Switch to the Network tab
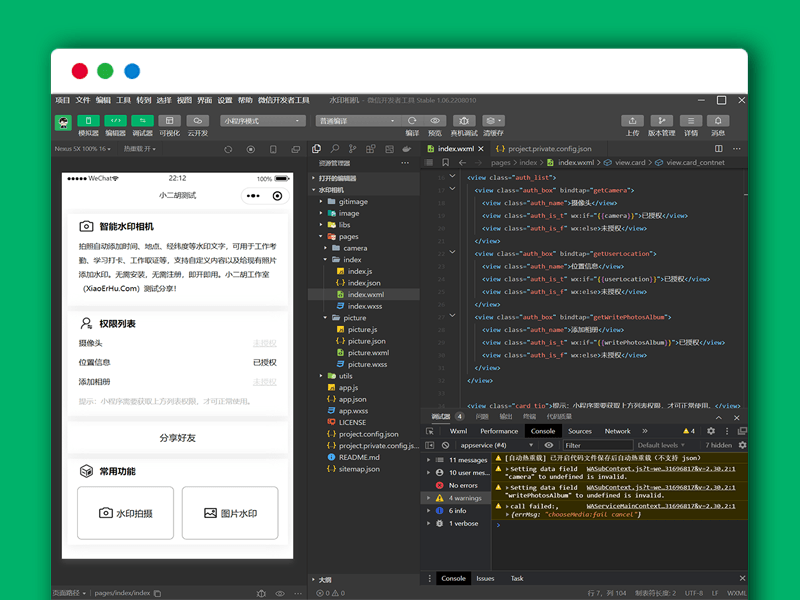Screen dimensions: 800x600 point(617,431)
